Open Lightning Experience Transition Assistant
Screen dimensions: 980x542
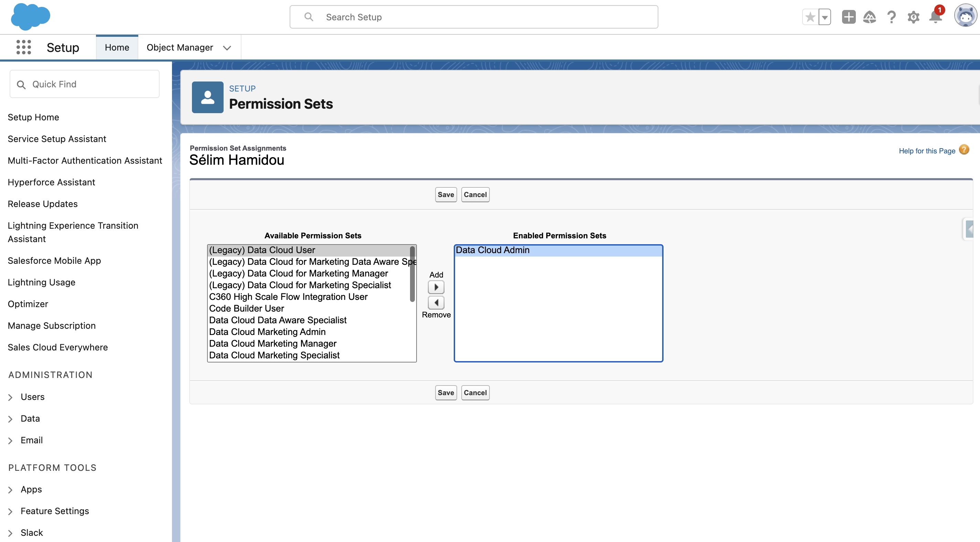(73, 232)
